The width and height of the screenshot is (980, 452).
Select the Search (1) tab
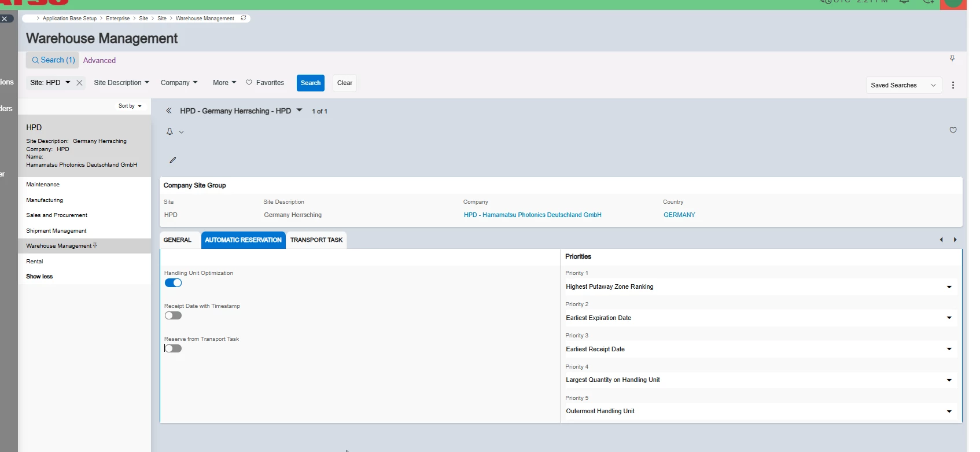click(53, 60)
